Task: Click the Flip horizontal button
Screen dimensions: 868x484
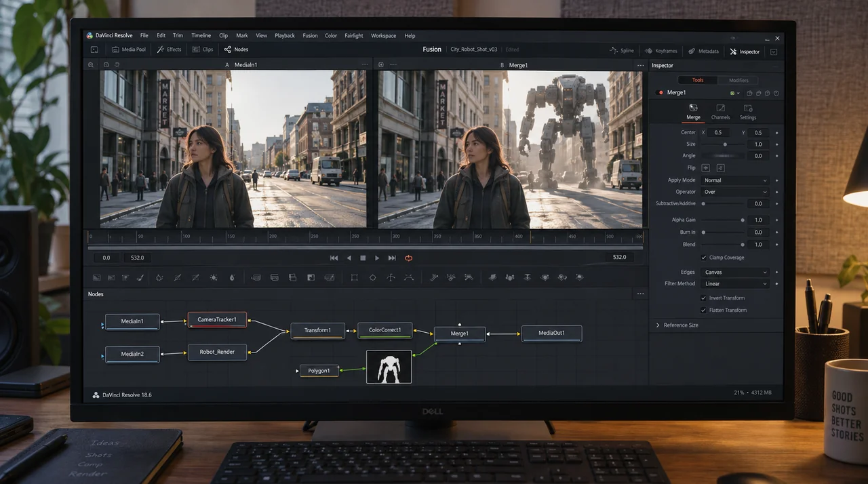Action: pyautogui.click(x=705, y=167)
